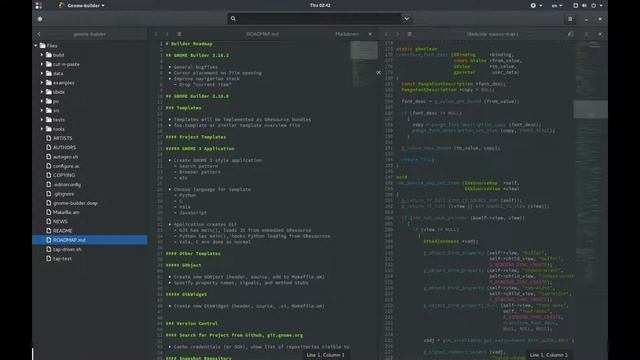Click the '# Builder Roadmap' heading line

pyautogui.click(x=189, y=44)
